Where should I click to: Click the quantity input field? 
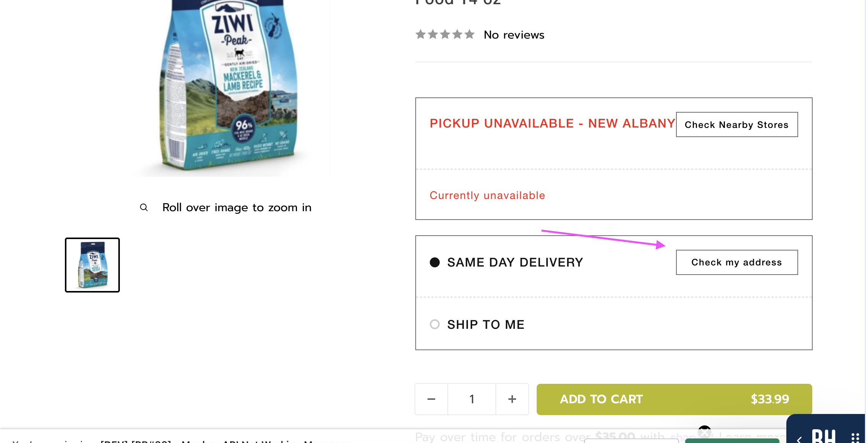(x=472, y=399)
